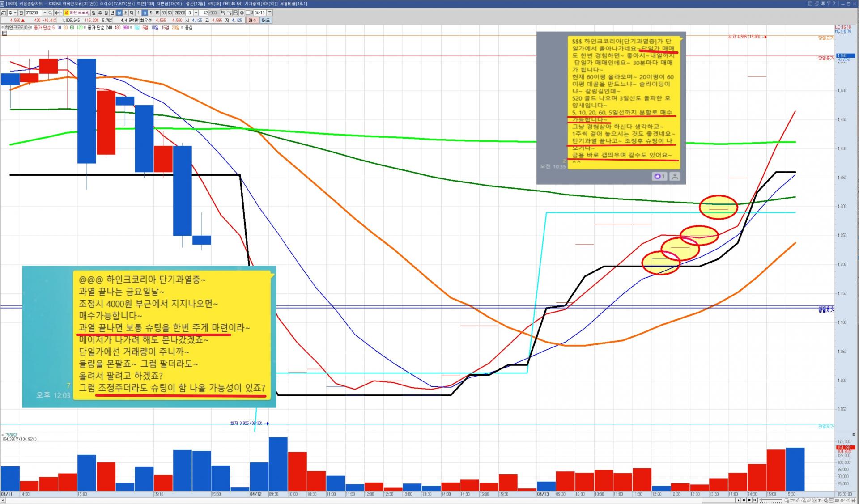Click the T font size icon in title bar
Viewport: 859px width, 504px height.
point(829,4)
